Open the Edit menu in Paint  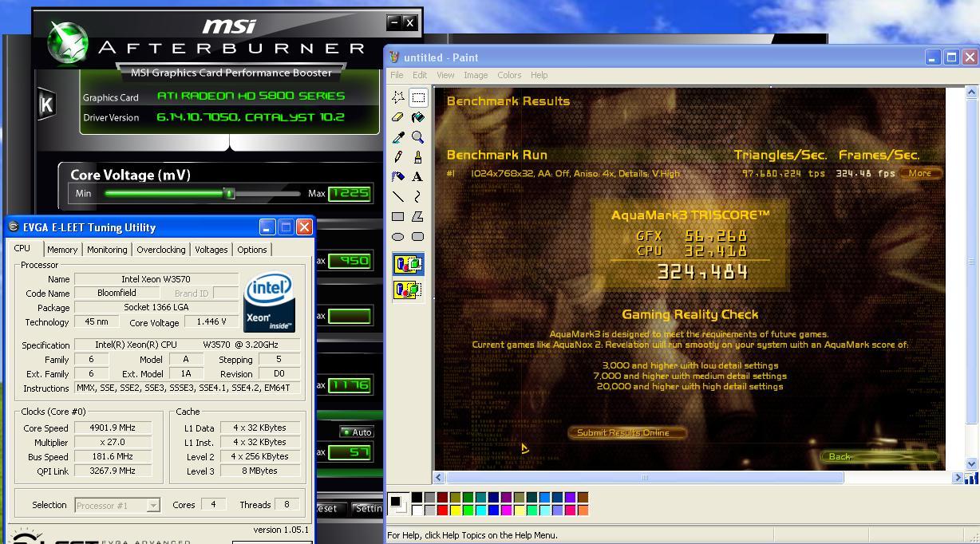420,75
